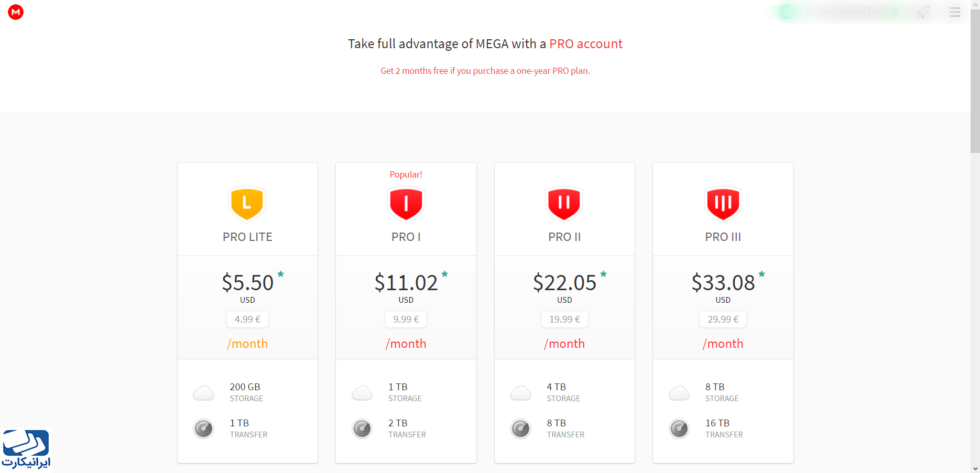This screenshot has width=980, height=473.
Task: Click the PRO LITE yellow shield icon
Action: point(247,203)
